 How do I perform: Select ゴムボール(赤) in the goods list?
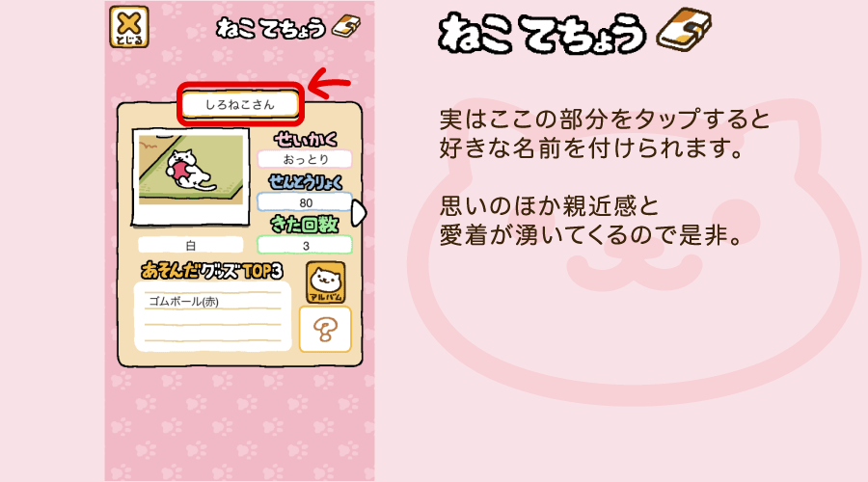tap(184, 302)
